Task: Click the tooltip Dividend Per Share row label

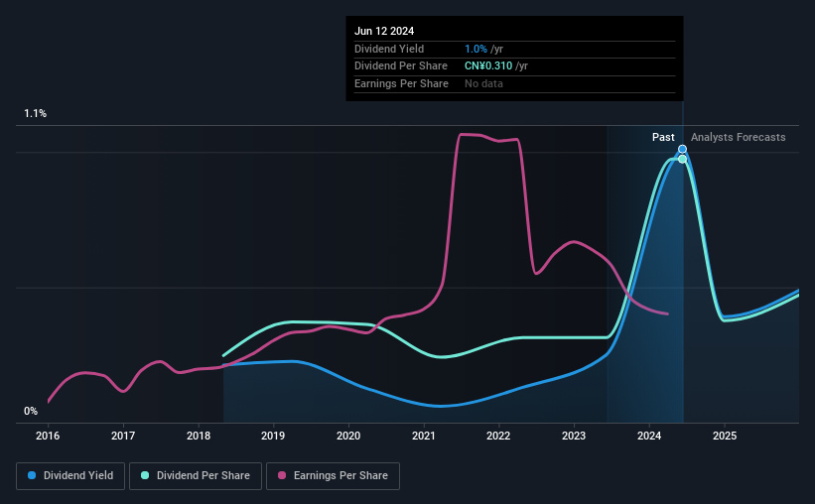Action: pyautogui.click(x=401, y=66)
